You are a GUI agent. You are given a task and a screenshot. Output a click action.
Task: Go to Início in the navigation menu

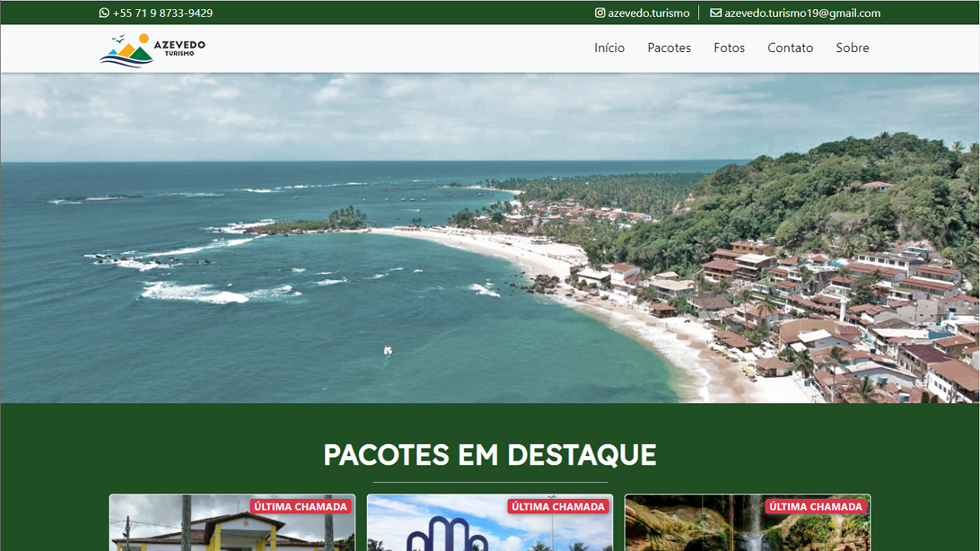tap(609, 47)
